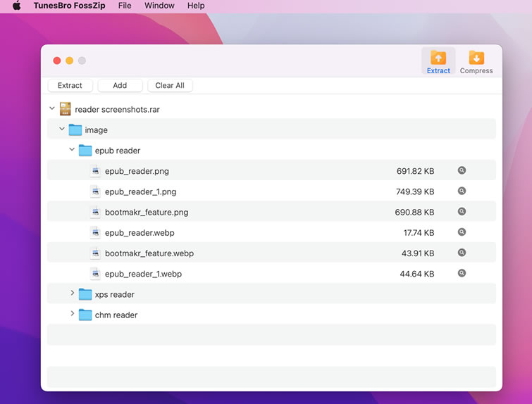Expand the chm reader folder
Viewport: 532px width, 404px height.
pos(73,313)
